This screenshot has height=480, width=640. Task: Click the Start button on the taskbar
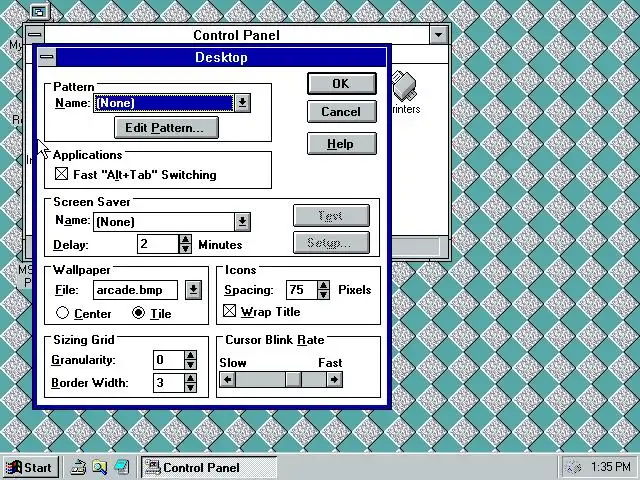pyautogui.click(x=29, y=467)
